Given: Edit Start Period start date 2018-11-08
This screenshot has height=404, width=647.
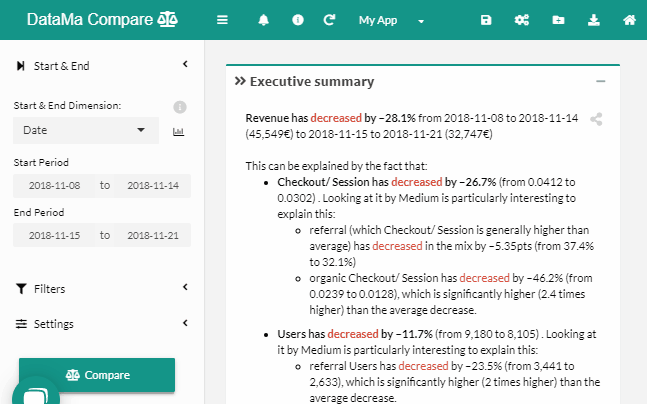Looking at the screenshot, I should point(54,186).
